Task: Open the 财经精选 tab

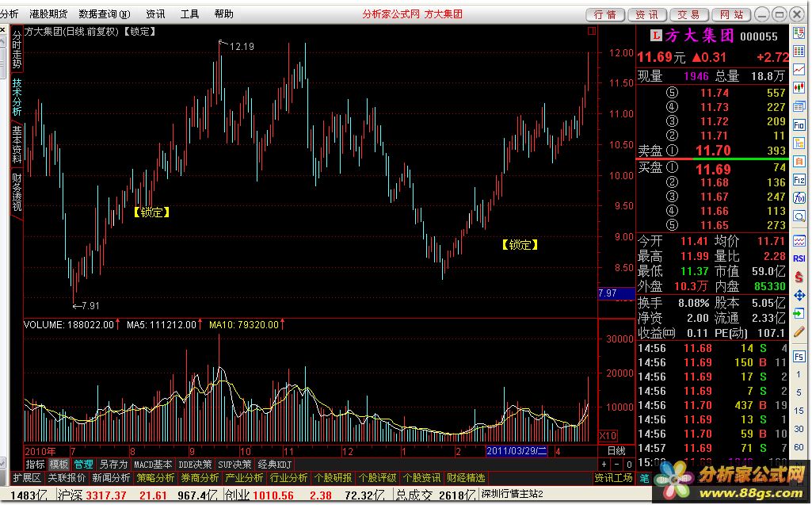Action: click(466, 478)
